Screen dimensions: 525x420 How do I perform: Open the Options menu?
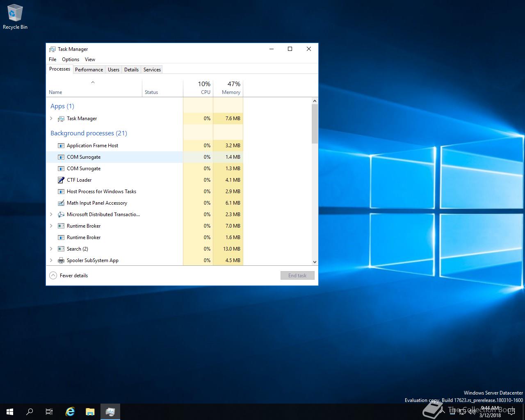click(x=71, y=59)
